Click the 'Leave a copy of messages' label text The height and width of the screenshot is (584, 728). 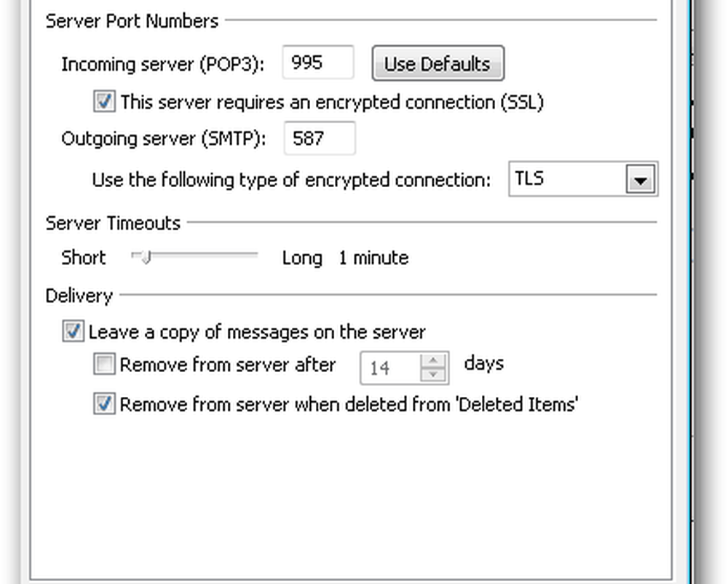click(257, 332)
